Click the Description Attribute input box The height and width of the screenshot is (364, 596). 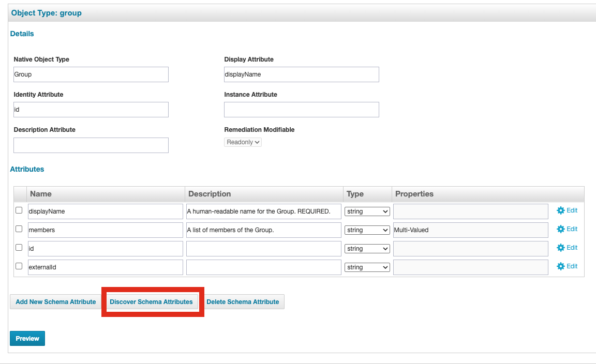(91, 145)
